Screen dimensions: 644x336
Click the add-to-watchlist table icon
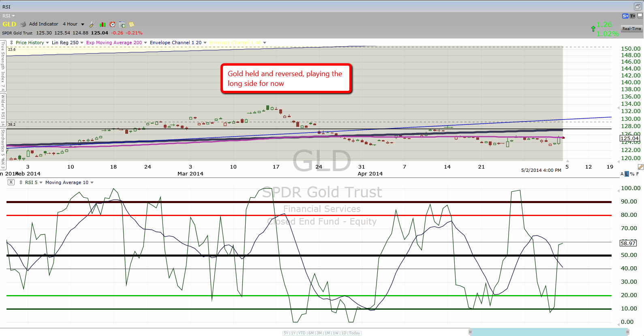pyautogui.click(x=122, y=24)
